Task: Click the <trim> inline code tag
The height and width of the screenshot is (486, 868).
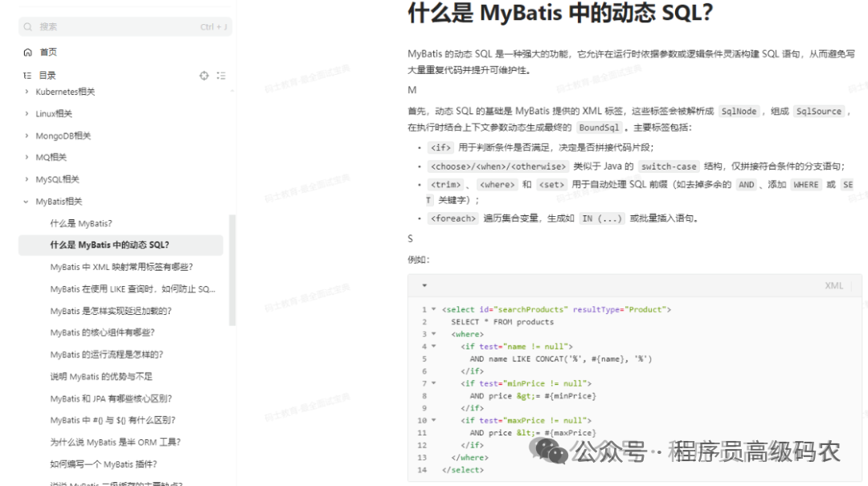Action: click(x=445, y=185)
